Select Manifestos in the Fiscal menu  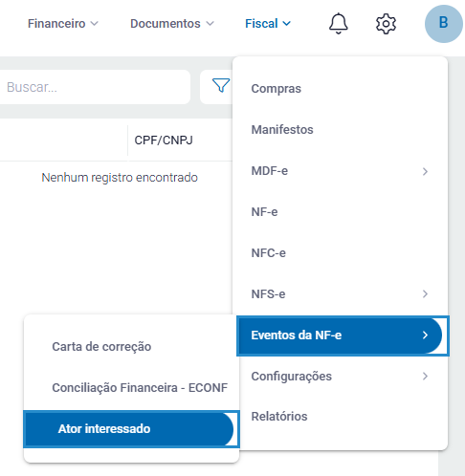tap(340, 130)
